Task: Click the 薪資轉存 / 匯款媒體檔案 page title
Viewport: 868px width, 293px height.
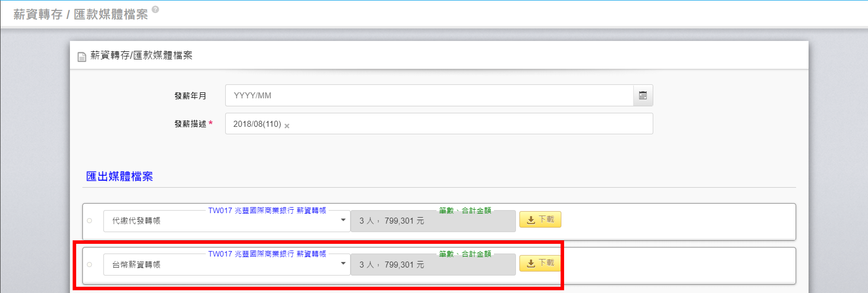Action: tap(81, 14)
